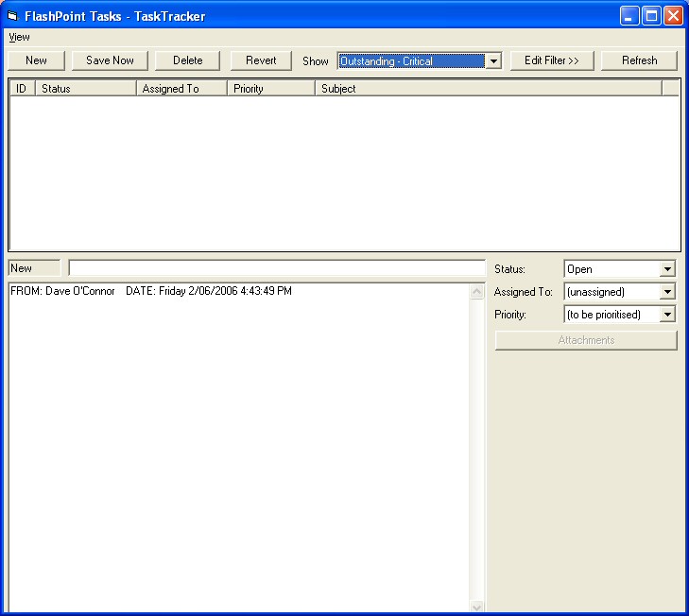Image resolution: width=689 pixels, height=616 pixels.
Task: Click the New task button
Action: click(36, 60)
